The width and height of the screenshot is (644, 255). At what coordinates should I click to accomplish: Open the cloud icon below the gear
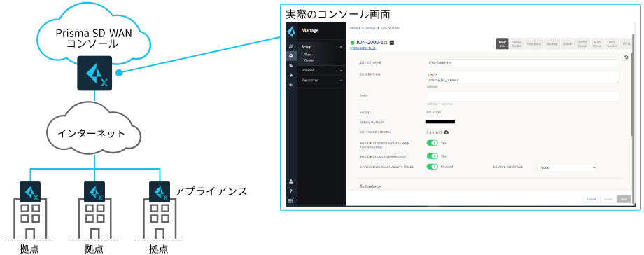(x=291, y=65)
